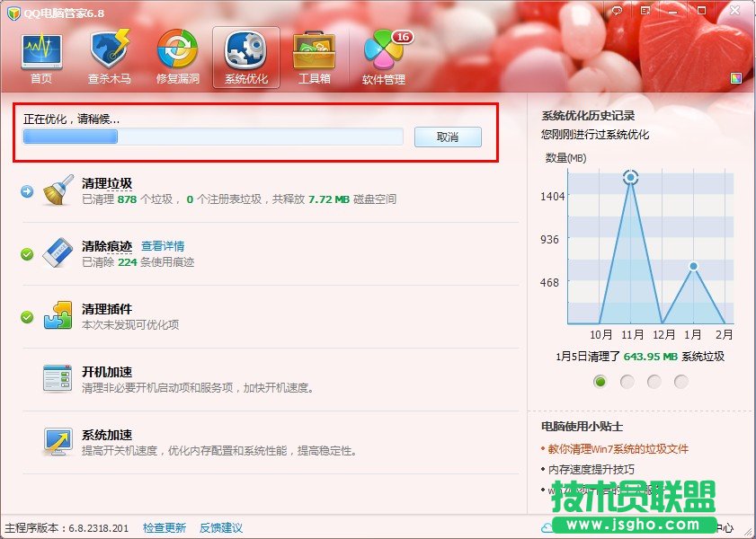Expand the blue arrow beside 清理垃圾
Screen dimensions: 756x539
[x=28, y=189]
